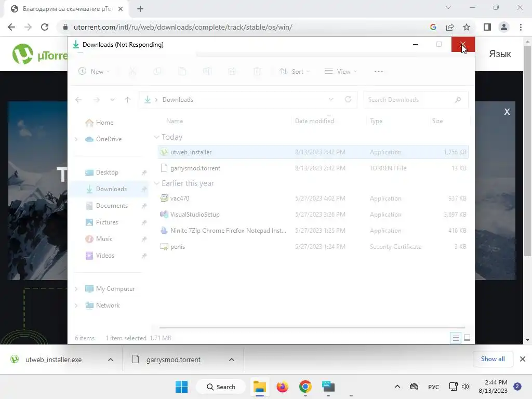Select the VisualStudioSetup file
The width and height of the screenshot is (532, 399).
pos(313,215)
